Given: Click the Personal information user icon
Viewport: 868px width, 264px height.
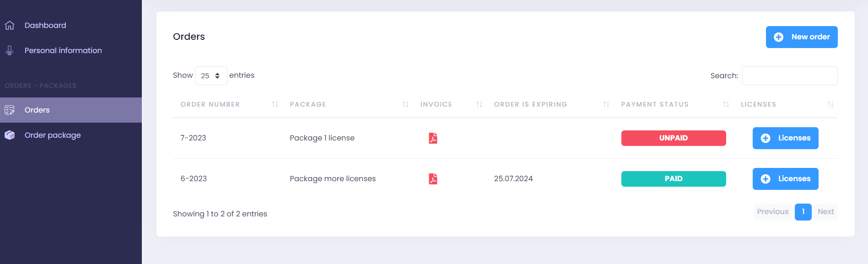Looking at the screenshot, I should pyautogui.click(x=10, y=50).
